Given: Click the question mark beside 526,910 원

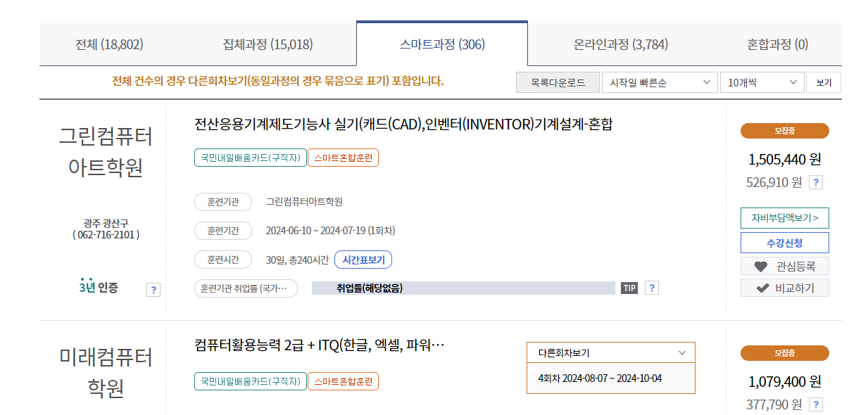Looking at the screenshot, I should click(x=814, y=182).
